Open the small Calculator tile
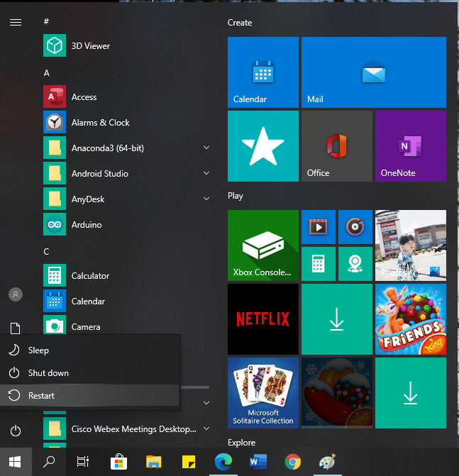459x476 pixels. pyautogui.click(x=319, y=263)
